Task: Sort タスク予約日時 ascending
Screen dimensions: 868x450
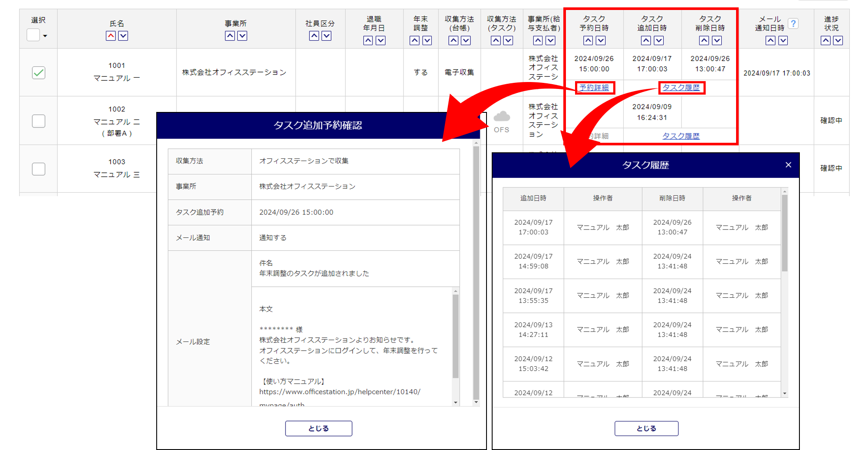Action: click(x=588, y=40)
